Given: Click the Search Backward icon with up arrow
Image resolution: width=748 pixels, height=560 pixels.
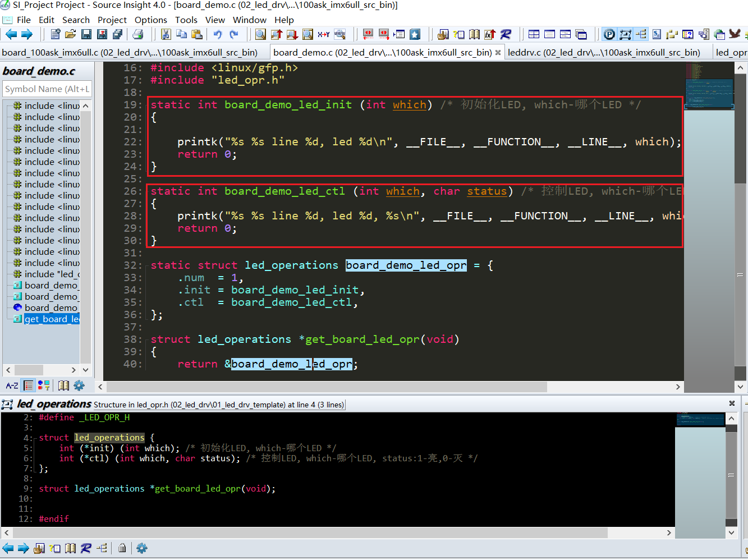Looking at the screenshot, I should click(x=276, y=34).
